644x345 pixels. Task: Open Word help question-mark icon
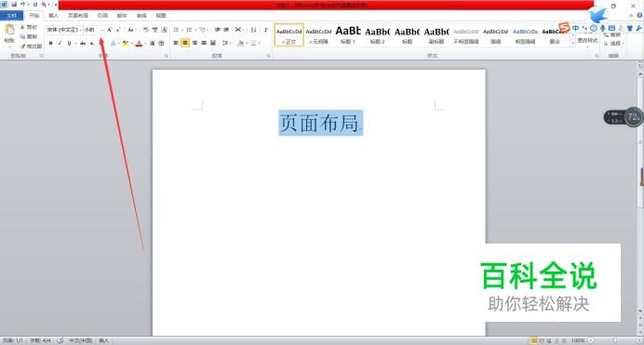pos(639,15)
